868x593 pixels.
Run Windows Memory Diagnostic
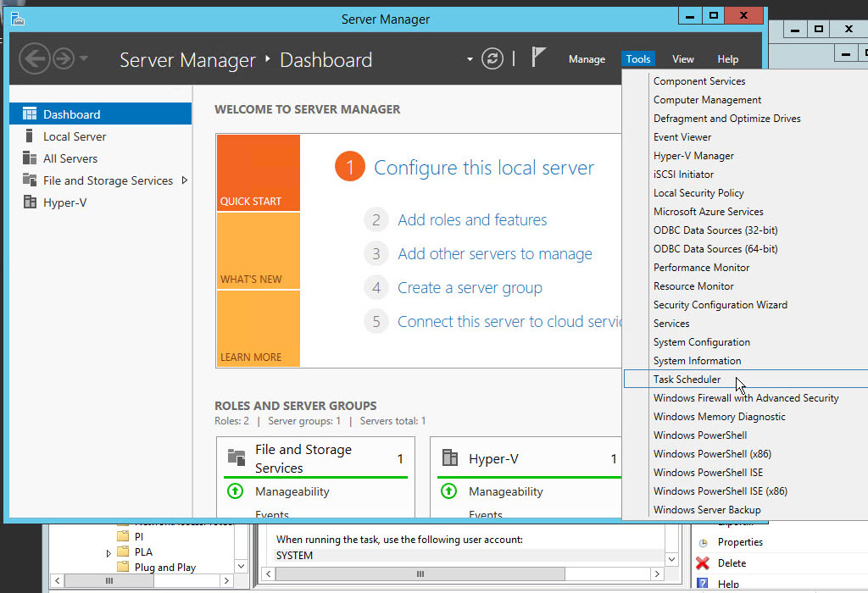(719, 417)
